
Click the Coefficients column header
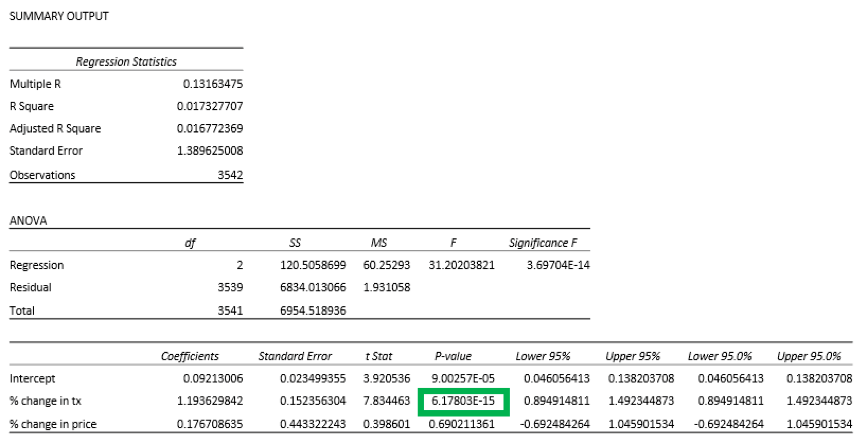[190, 356]
